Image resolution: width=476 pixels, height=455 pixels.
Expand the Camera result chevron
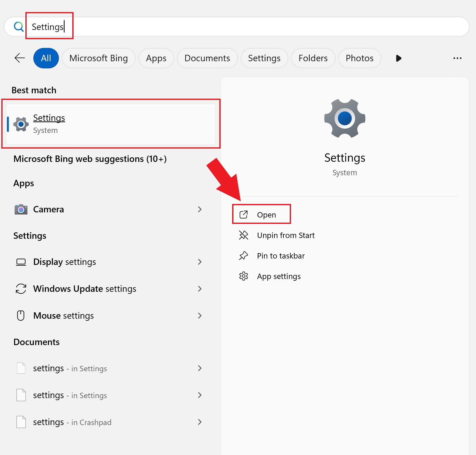click(x=200, y=209)
